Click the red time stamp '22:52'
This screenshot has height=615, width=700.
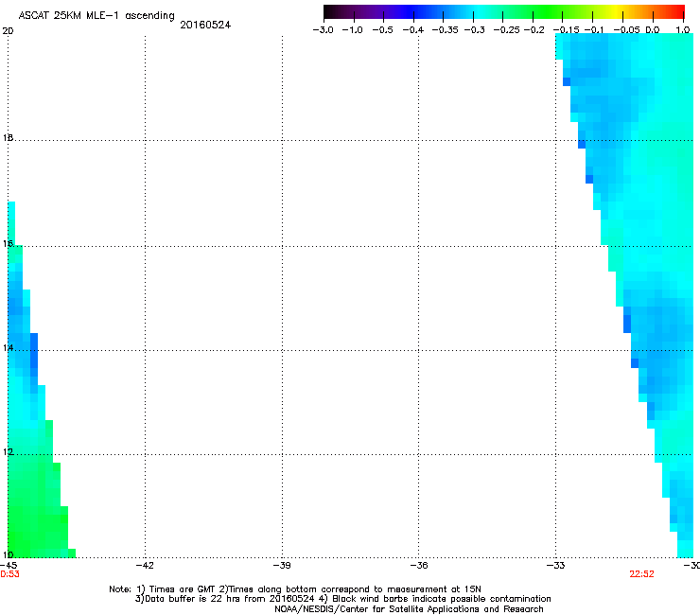tap(641, 574)
